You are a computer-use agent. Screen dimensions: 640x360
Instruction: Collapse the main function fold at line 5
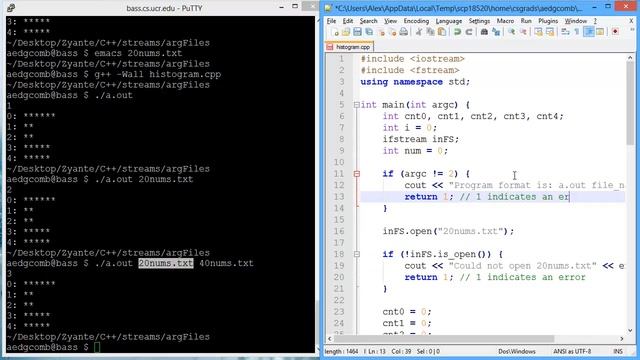[357, 105]
